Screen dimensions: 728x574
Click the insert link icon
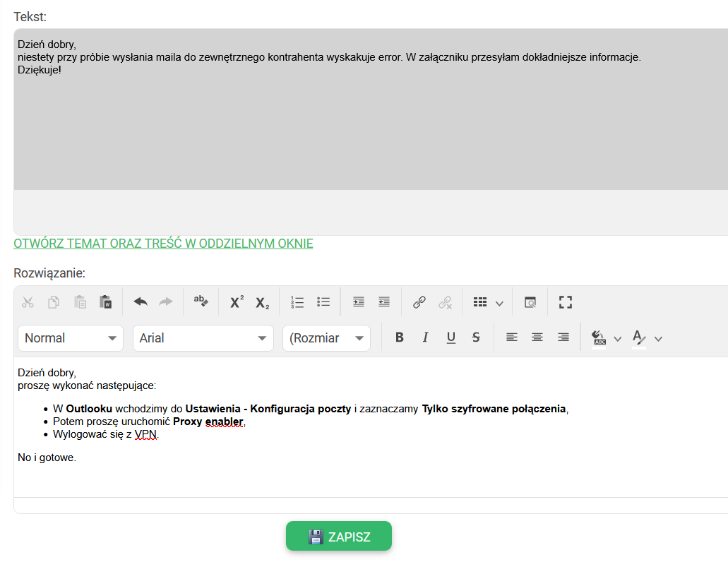[419, 302]
